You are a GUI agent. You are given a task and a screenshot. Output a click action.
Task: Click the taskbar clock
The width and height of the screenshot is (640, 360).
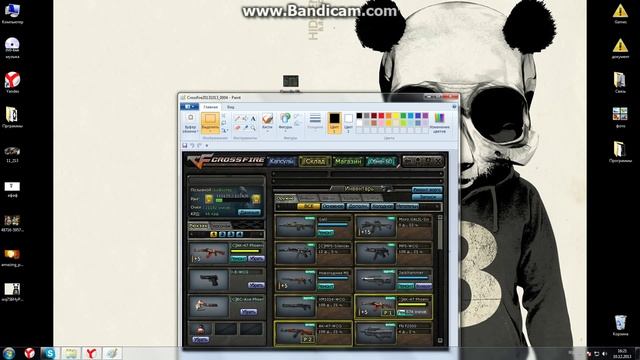point(622,353)
